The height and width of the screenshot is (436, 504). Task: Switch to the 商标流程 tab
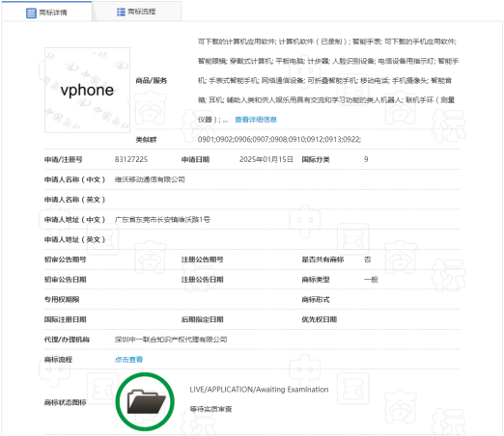pos(136,12)
